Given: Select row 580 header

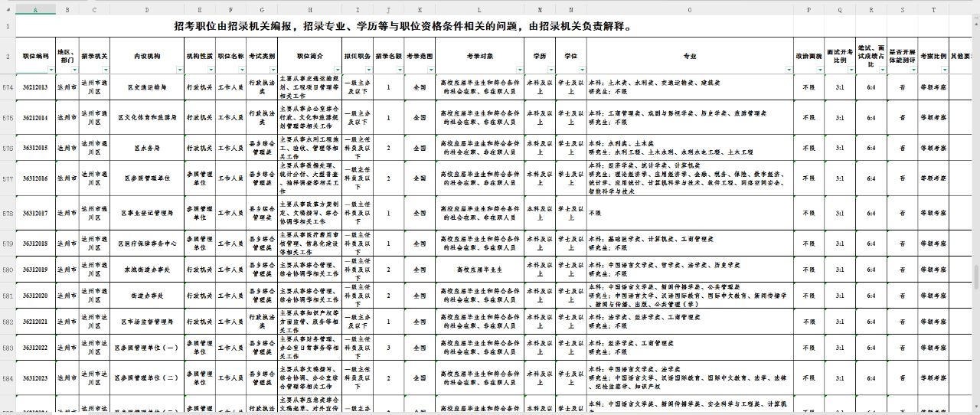Looking at the screenshot, I should coord(8,270).
